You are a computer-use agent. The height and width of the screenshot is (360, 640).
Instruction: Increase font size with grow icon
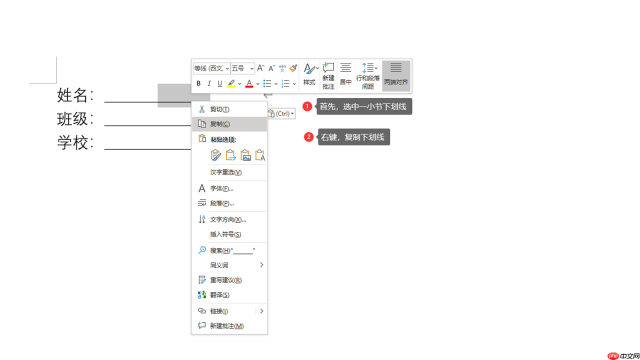point(260,68)
